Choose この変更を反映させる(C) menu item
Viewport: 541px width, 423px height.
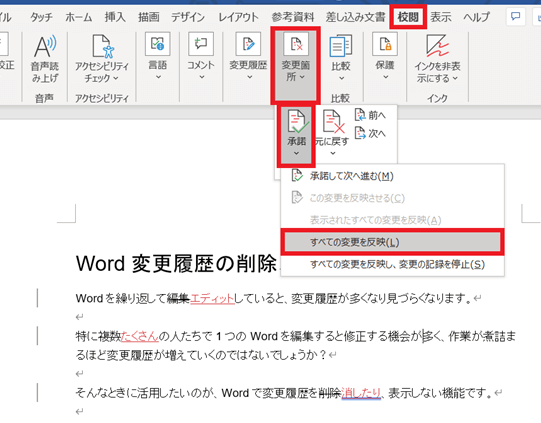click(x=393, y=198)
